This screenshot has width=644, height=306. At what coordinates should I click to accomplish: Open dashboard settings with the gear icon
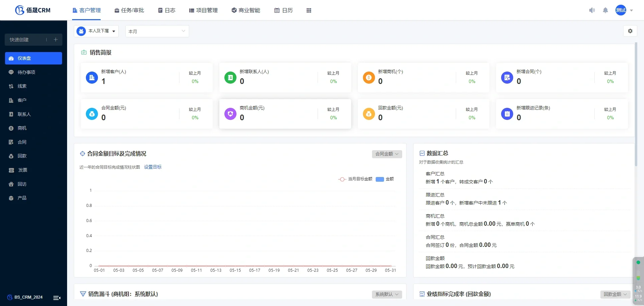pos(630,31)
